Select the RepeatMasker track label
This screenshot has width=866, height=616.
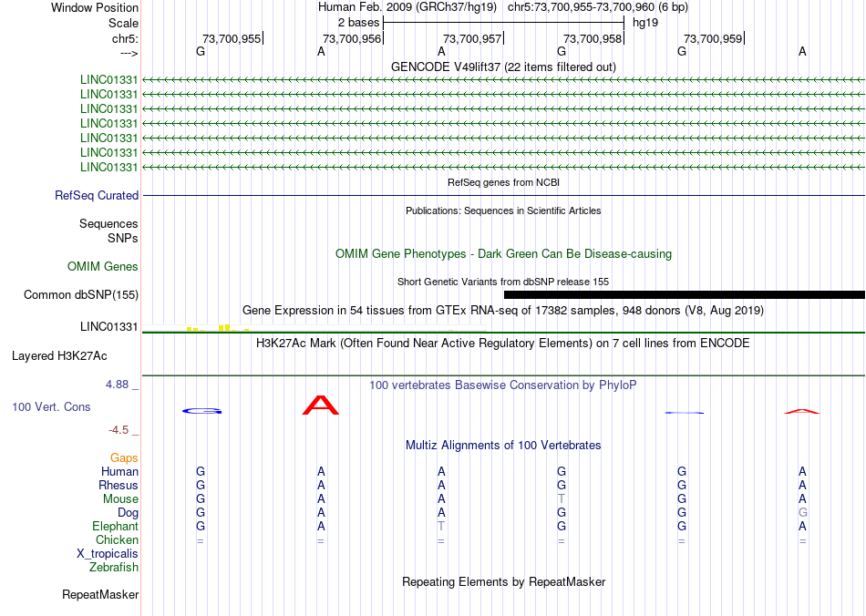pos(100,594)
